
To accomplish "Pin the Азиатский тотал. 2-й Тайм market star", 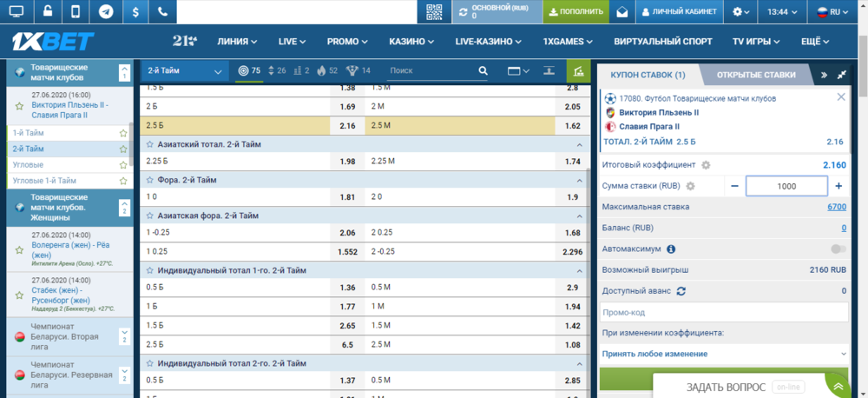I will (x=149, y=144).
